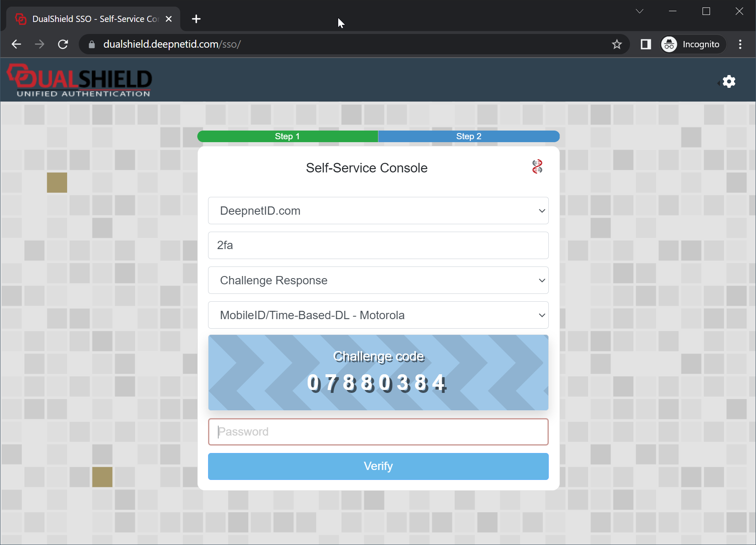
Task: Expand the DeepnetID.com domain dropdown
Action: tap(378, 211)
